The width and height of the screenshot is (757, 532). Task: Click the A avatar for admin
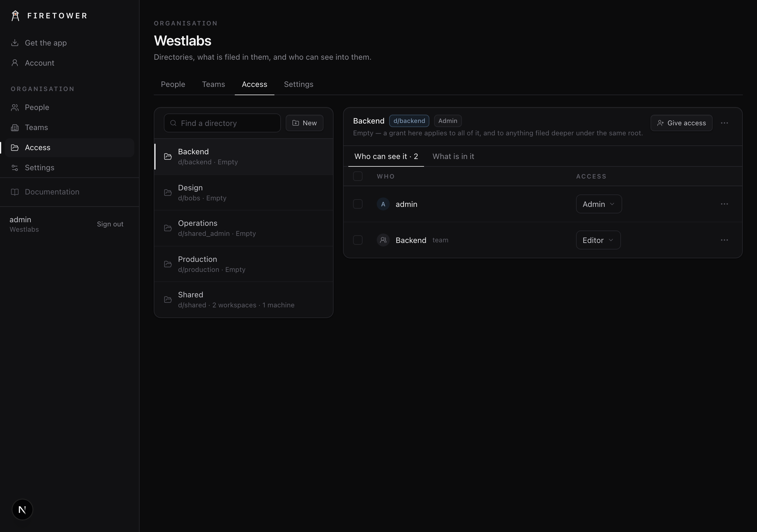tap(383, 204)
